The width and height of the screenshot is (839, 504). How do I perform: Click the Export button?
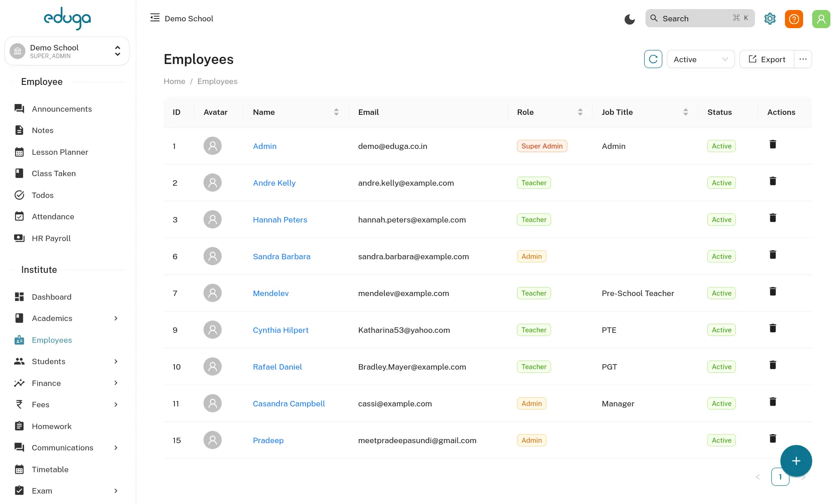[767, 59]
